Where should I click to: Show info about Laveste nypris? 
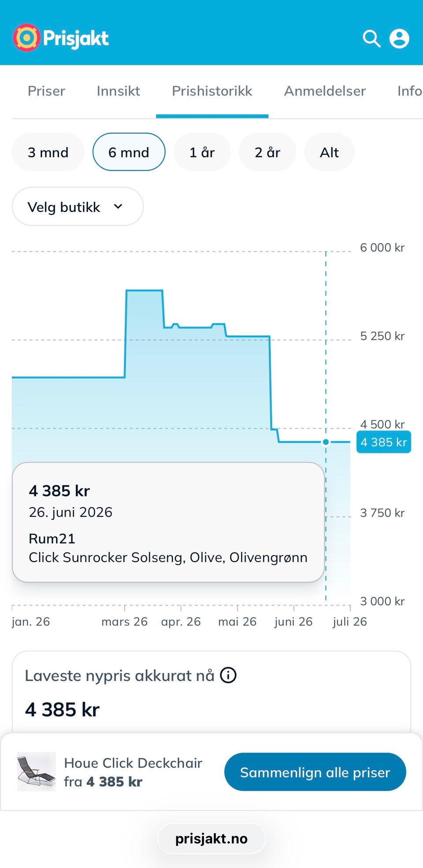pyautogui.click(x=228, y=675)
